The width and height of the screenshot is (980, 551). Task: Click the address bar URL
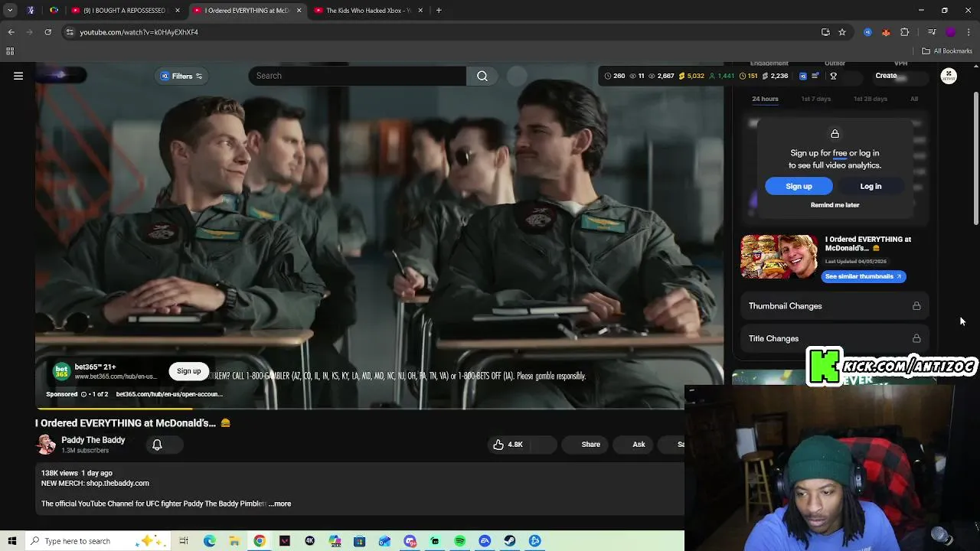pos(139,32)
